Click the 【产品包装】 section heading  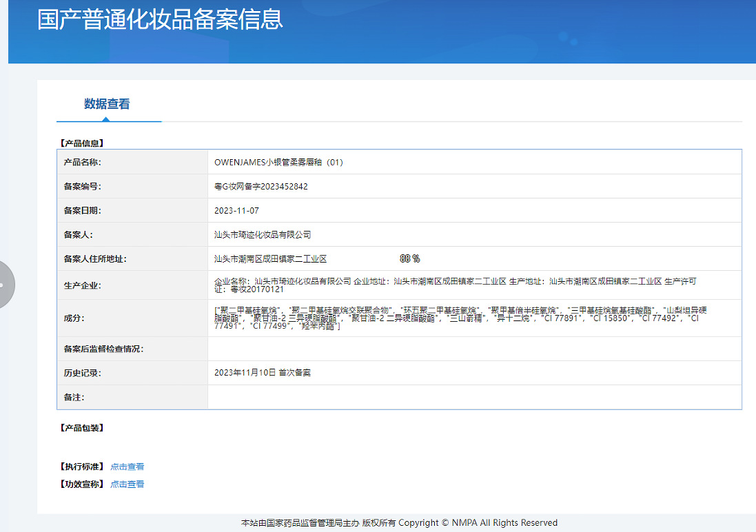coord(82,428)
